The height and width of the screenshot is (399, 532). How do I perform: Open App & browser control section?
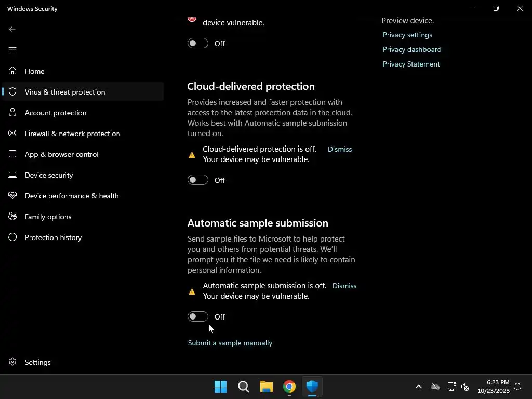83,154
